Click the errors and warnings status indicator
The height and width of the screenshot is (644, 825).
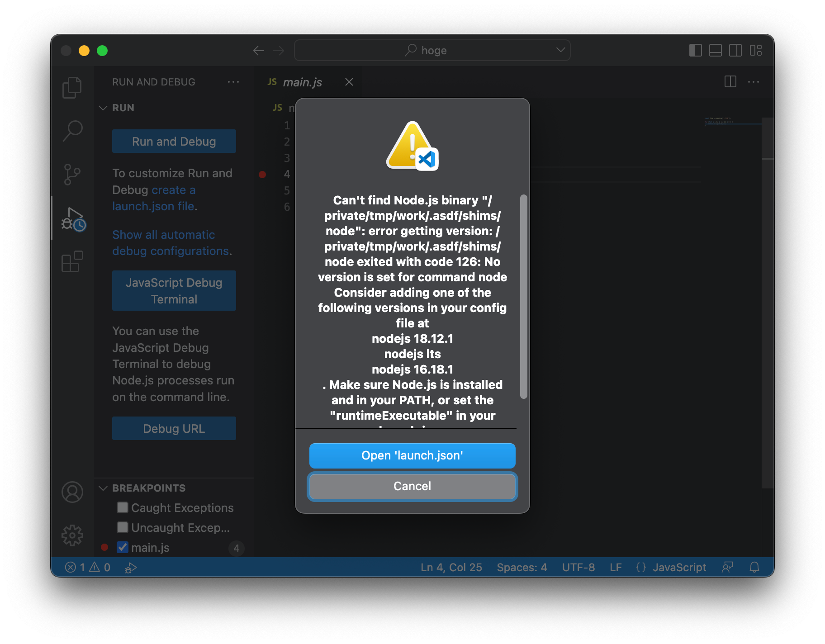pyautogui.click(x=88, y=567)
